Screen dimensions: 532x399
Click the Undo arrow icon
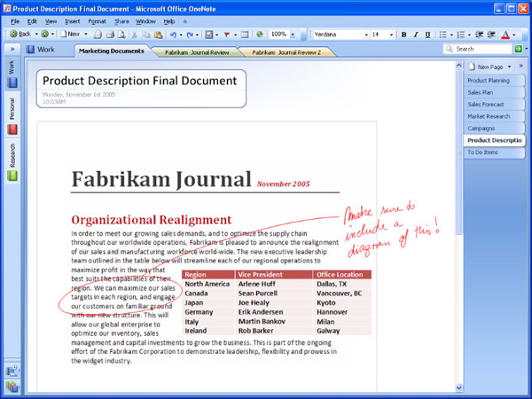pyautogui.click(x=174, y=35)
